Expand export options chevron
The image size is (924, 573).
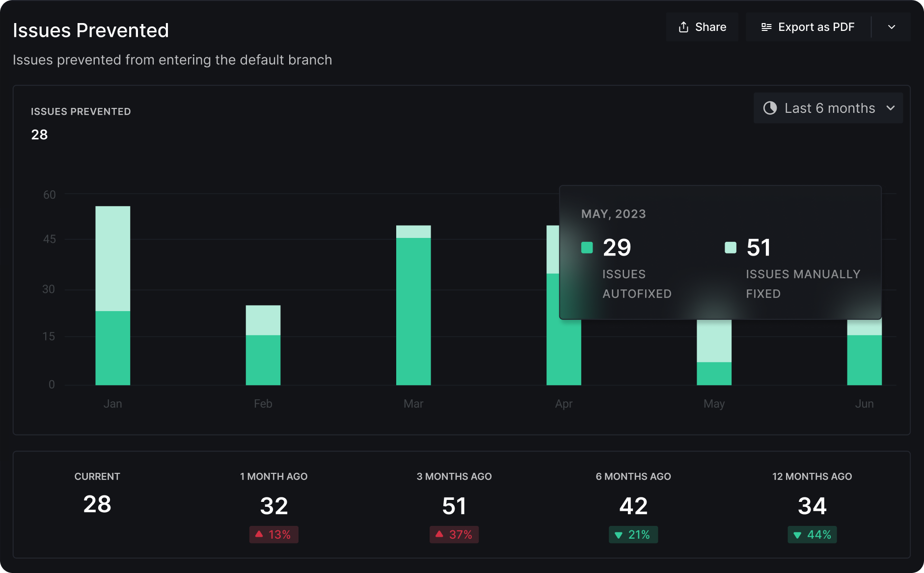892,27
